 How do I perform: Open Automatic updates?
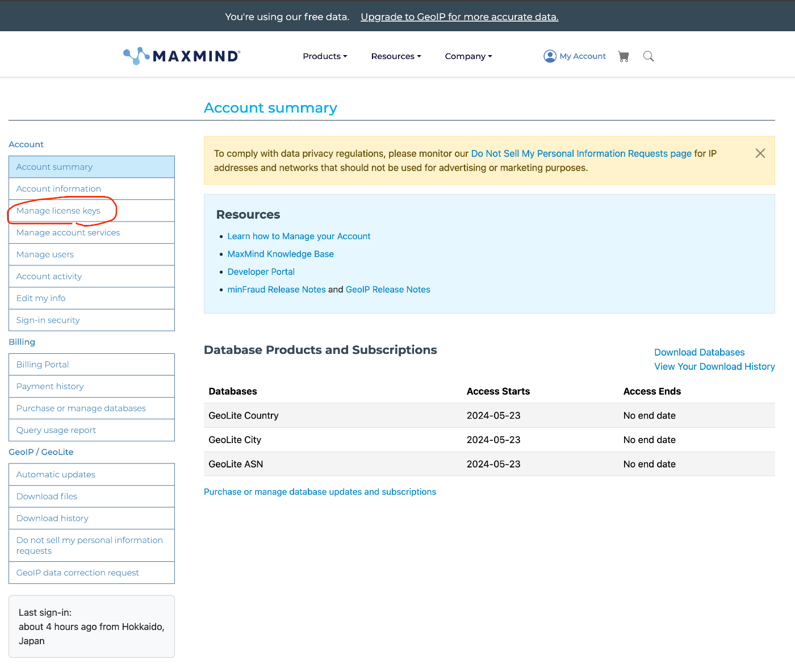pos(91,474)
